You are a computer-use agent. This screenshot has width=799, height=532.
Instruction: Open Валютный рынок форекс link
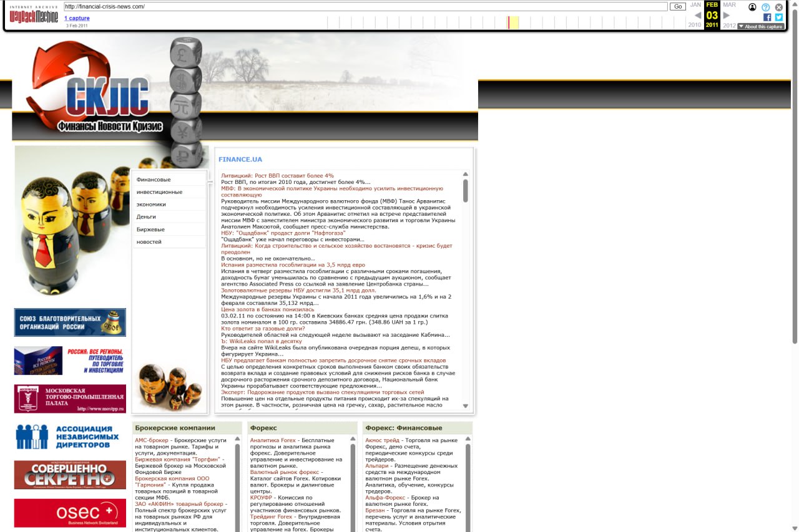pyautogui.click(x=284, y=472)
